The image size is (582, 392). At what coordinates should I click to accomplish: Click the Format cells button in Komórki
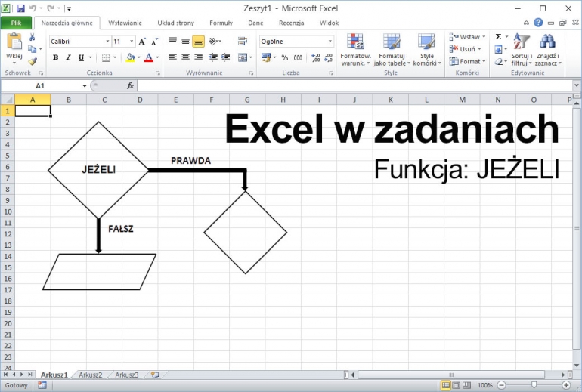click(467, 62)
